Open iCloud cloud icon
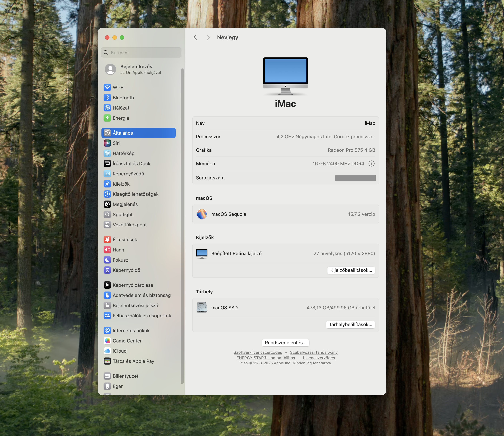Viewport: 504px width, 436px height. point(107,351)
